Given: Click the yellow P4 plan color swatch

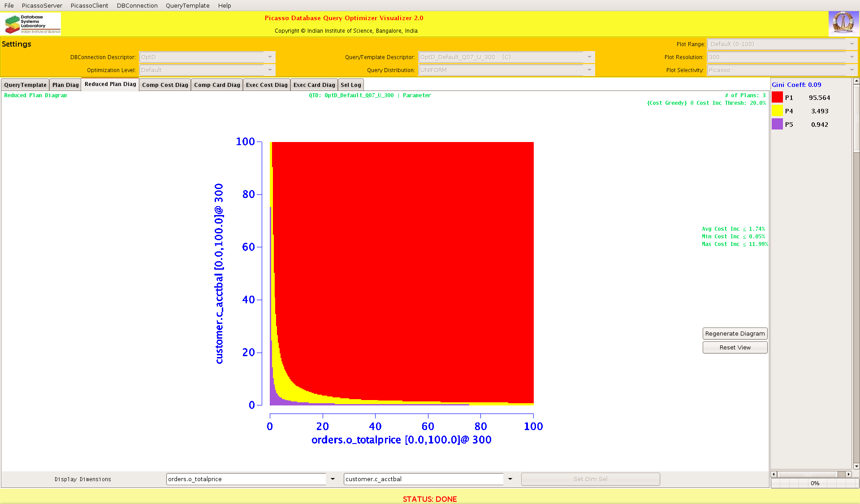Looking at the screenshot, I should (x=777, y=111).
